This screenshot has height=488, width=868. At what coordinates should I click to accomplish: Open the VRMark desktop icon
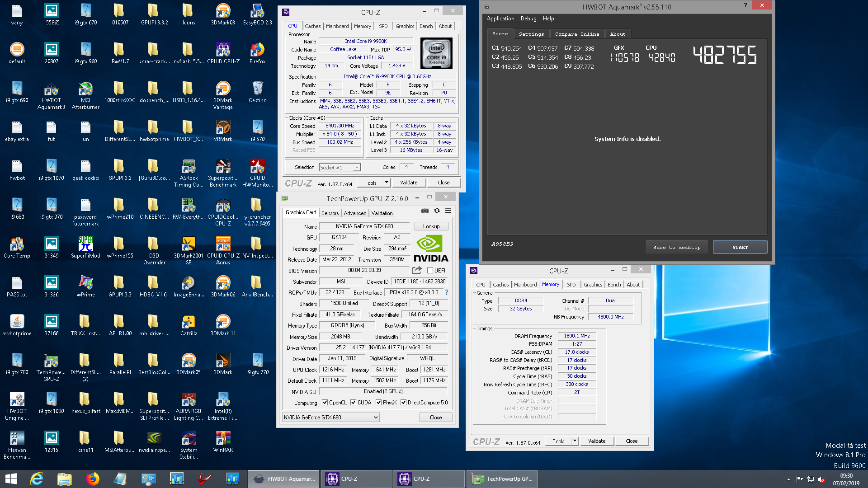[223, 131]
